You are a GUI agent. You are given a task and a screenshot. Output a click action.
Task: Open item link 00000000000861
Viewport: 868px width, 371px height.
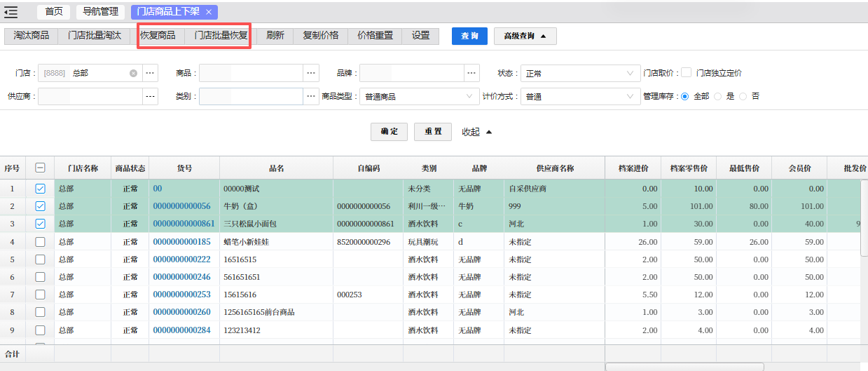click(184, 224)
